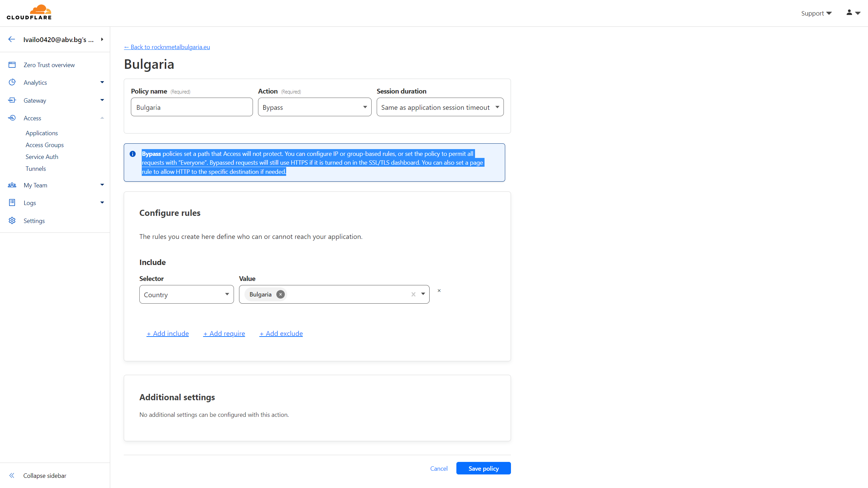Viewport: 868px width, 488px height.
Task: Open the Country selector dropdown
Action: pyautogui.click(x=186, y=294)
